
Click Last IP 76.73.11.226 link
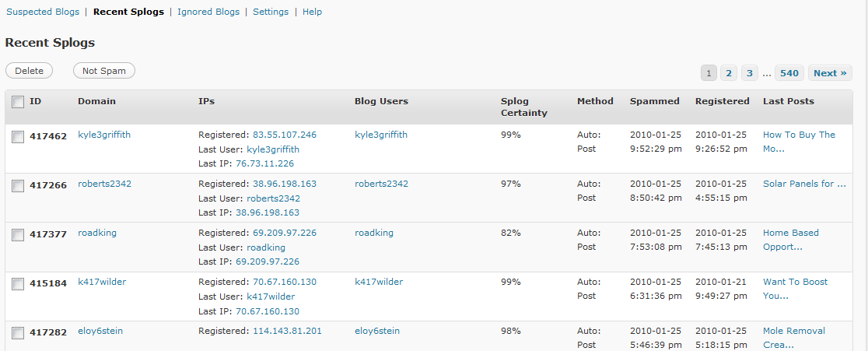point(264,163)
